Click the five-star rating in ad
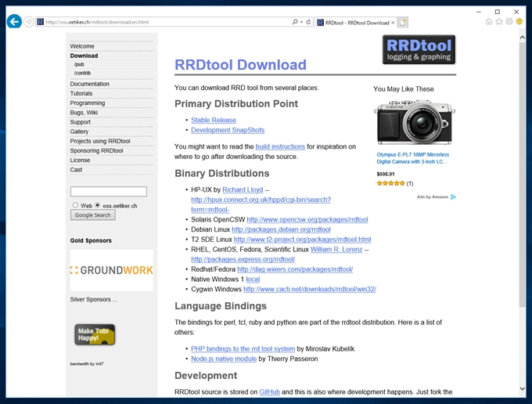Viewport: 532px width, 404px height. pyautogui.click(x=390, y=183)
